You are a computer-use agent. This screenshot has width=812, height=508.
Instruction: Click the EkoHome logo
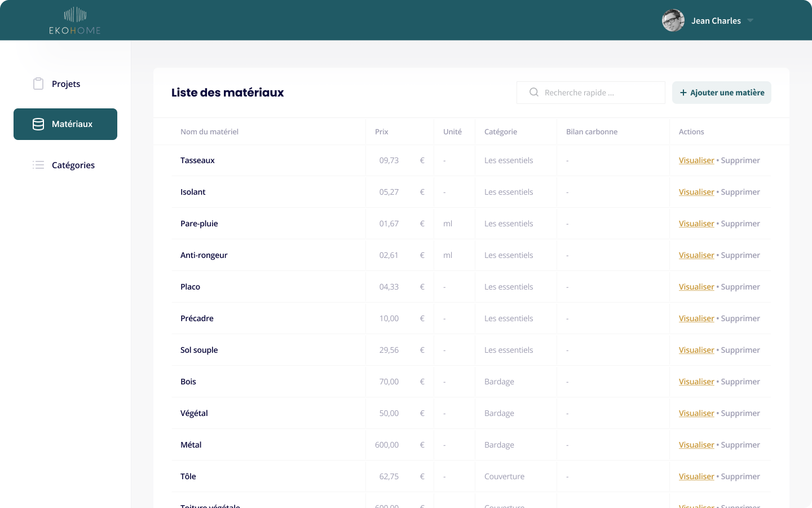pos(75,21)
